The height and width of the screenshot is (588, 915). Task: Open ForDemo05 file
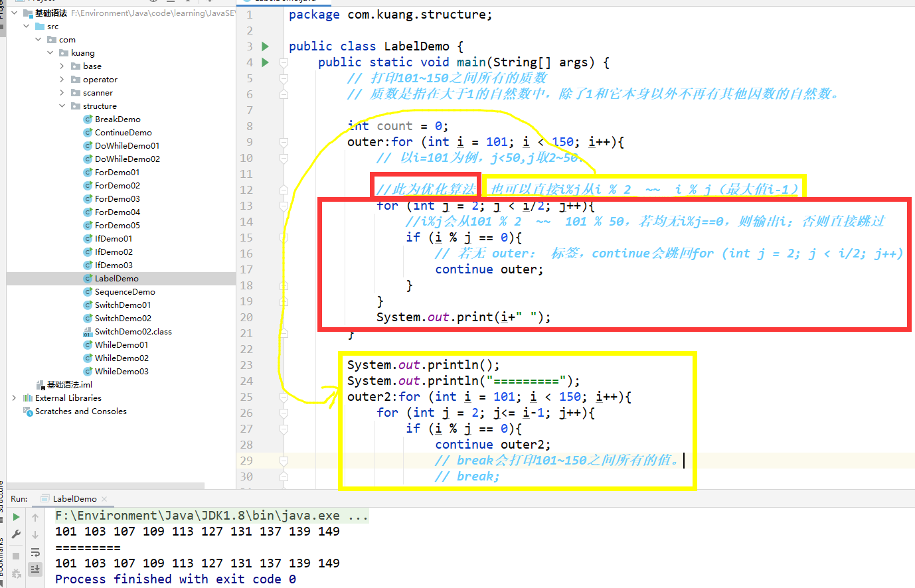tap(117, 226)
